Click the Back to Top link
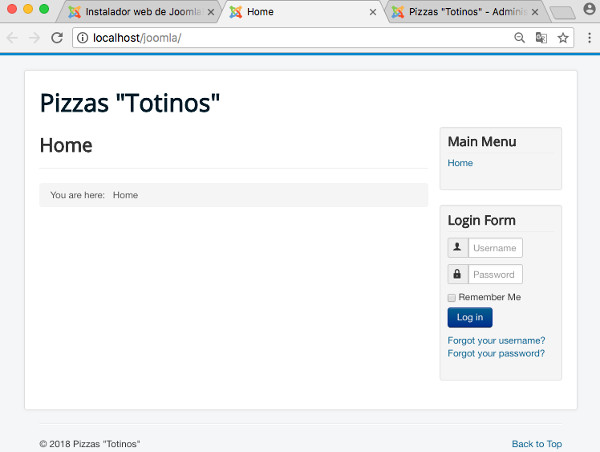Image resolution: width=600 pixels, height=452 pixels. click(536, 444)
